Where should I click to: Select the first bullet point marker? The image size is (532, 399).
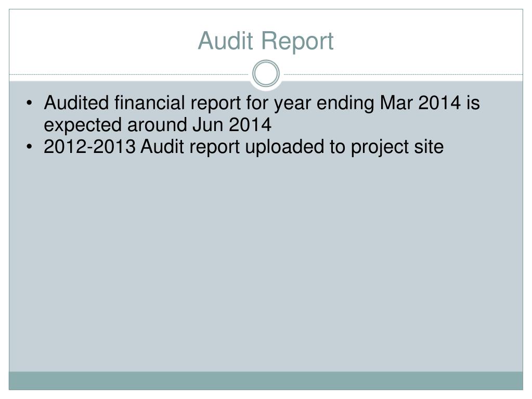[x=30, y=102]
